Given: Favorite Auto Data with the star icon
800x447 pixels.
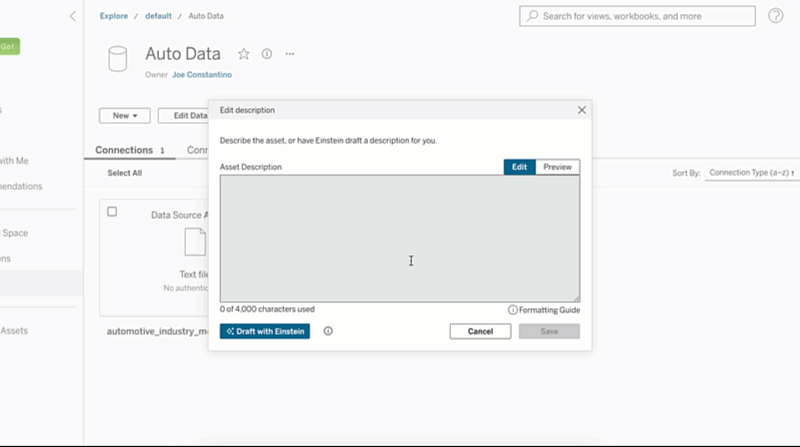Looking at the screenshot, I should point(244,54).
